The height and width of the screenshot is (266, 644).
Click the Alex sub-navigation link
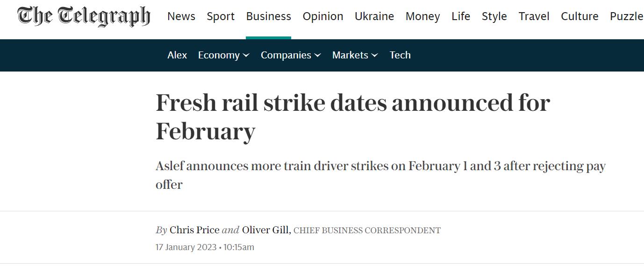coord(177,55)
